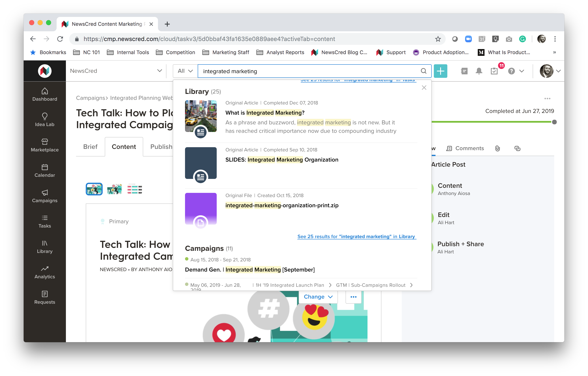The height and width of the screenshot is (376, 588).
Task: Open the Comments tab
Action: point(465,148)
